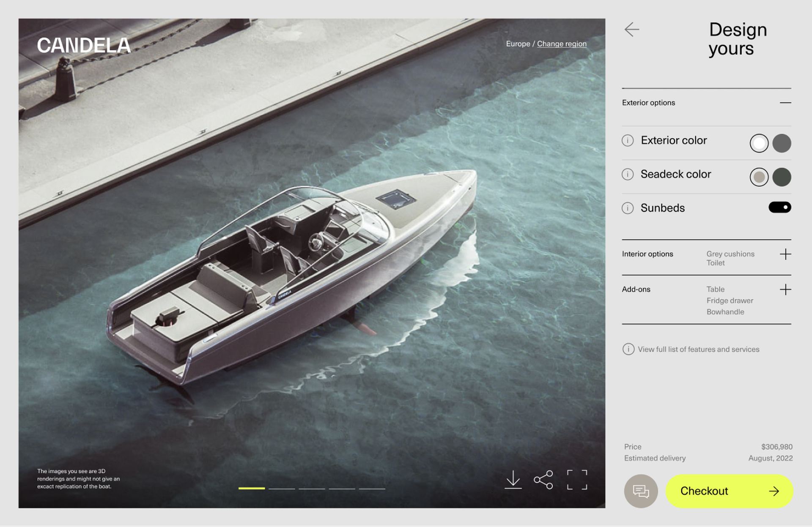Click the Change region link
This screenshot has width=812, height=527.
coord(562,44)
